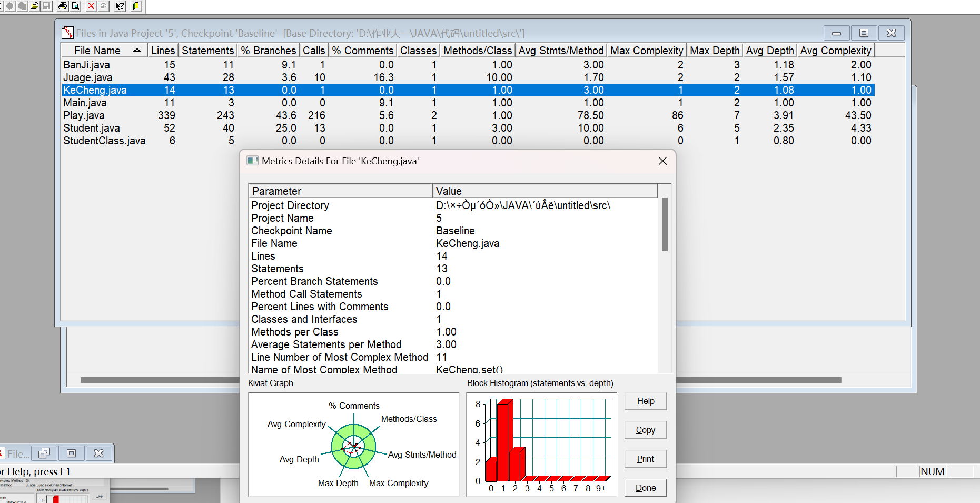Click the printer icon in the top toolbar
The width and height of the screenshot is (980, 503).
pyautogui.click(x=63, y=6)
